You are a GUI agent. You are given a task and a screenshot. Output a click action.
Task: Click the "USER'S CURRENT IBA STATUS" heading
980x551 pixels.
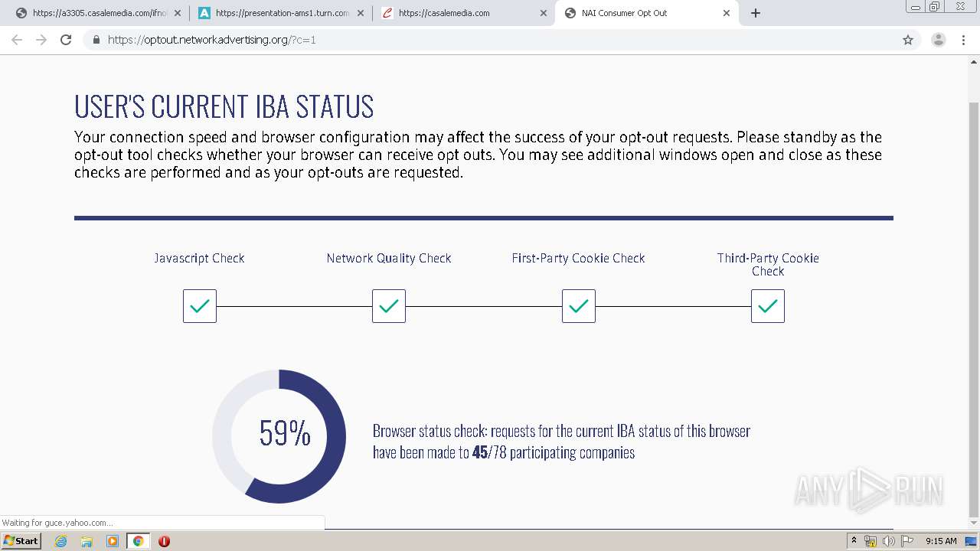224,107
